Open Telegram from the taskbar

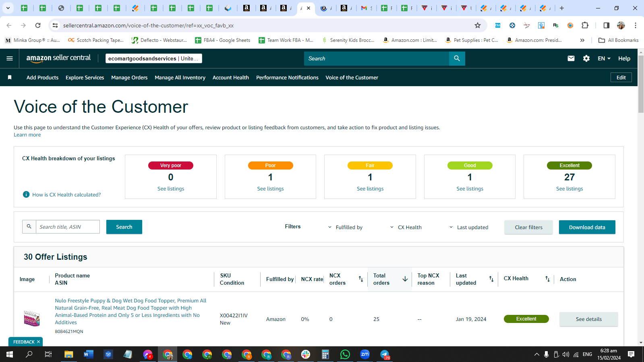pos(385,354)
